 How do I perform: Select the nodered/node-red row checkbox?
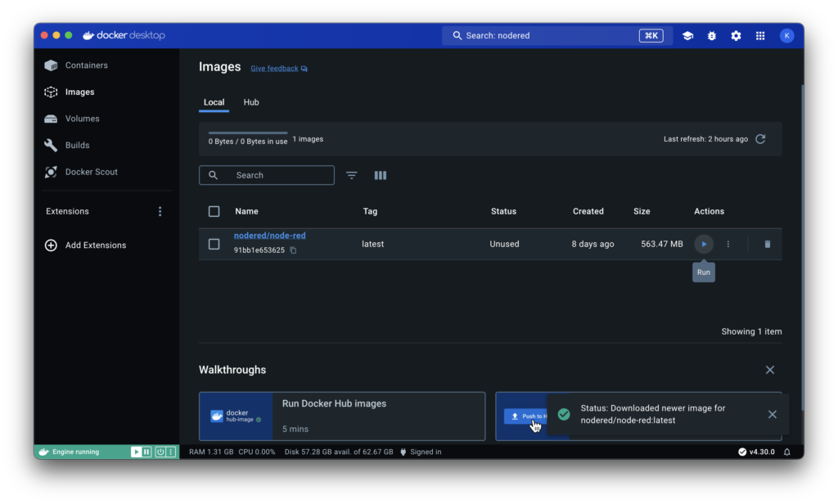tap(214, 245)
